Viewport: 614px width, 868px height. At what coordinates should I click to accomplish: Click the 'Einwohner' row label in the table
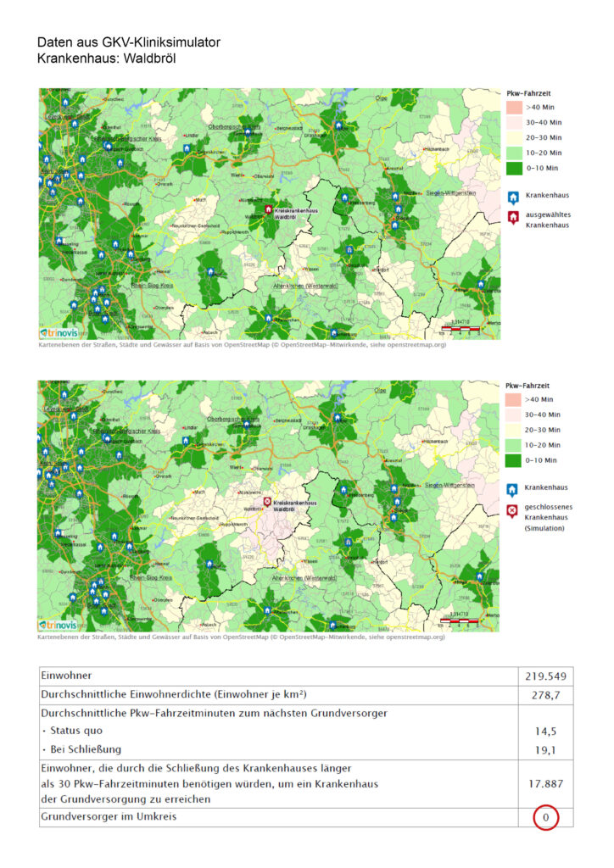pos(66,676)
